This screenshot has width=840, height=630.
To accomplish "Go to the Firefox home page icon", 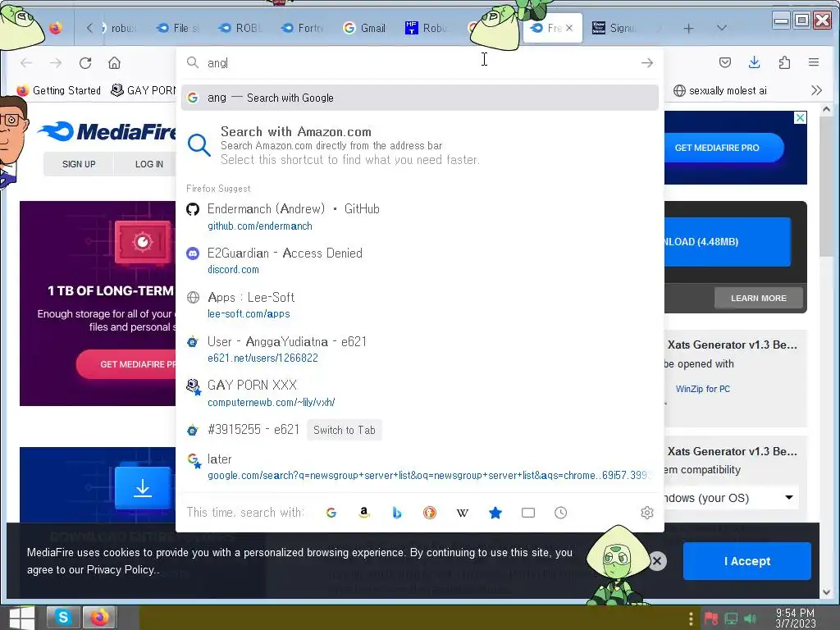I will point(114,63).
